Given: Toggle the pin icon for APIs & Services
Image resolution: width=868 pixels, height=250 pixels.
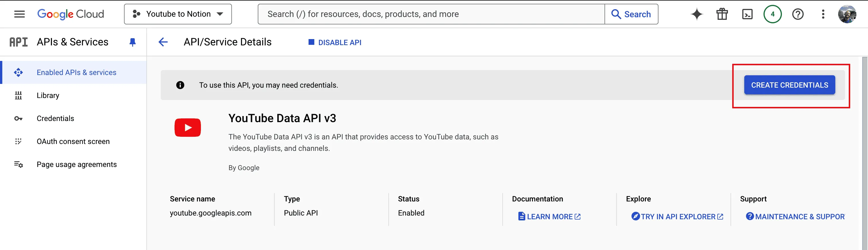Looking at the screenshot, I should pyautogui.click(x=132, y=42).
